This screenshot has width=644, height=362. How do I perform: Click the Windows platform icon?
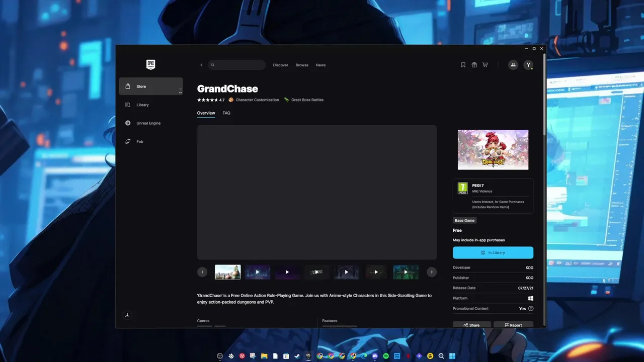click(x=531, y=298)
